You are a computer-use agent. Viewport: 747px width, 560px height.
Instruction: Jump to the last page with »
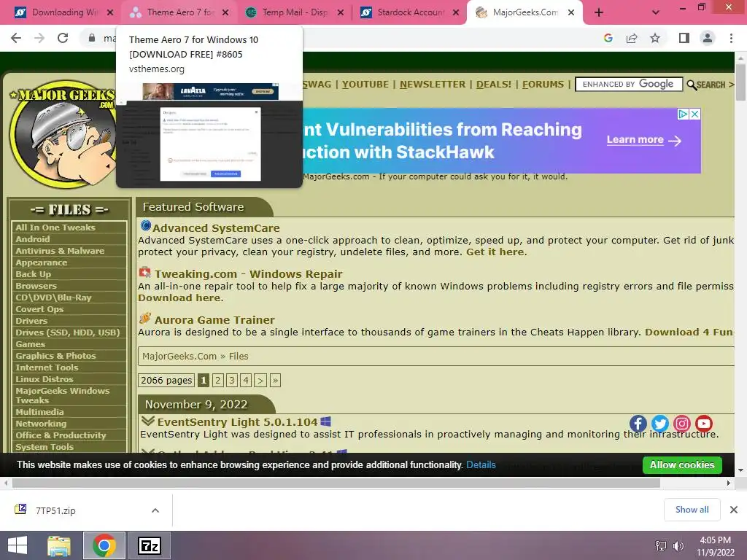(275, 380)
